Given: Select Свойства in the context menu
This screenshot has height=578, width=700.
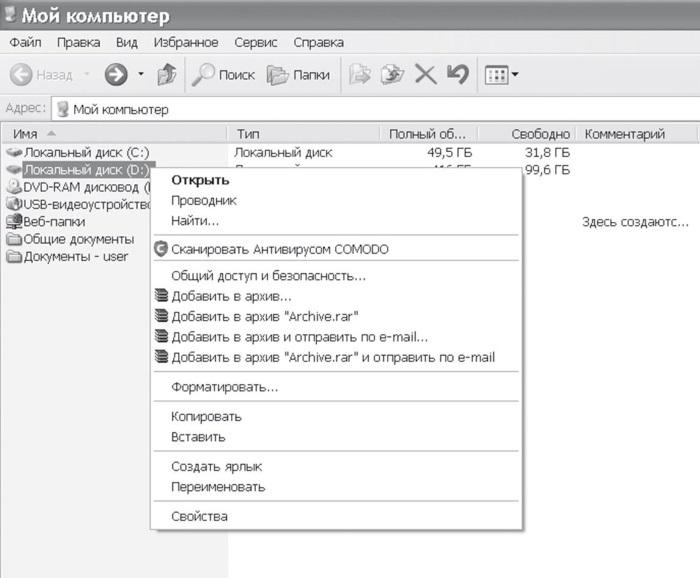Looking at the screenshot, I should [x=199, y=517].
